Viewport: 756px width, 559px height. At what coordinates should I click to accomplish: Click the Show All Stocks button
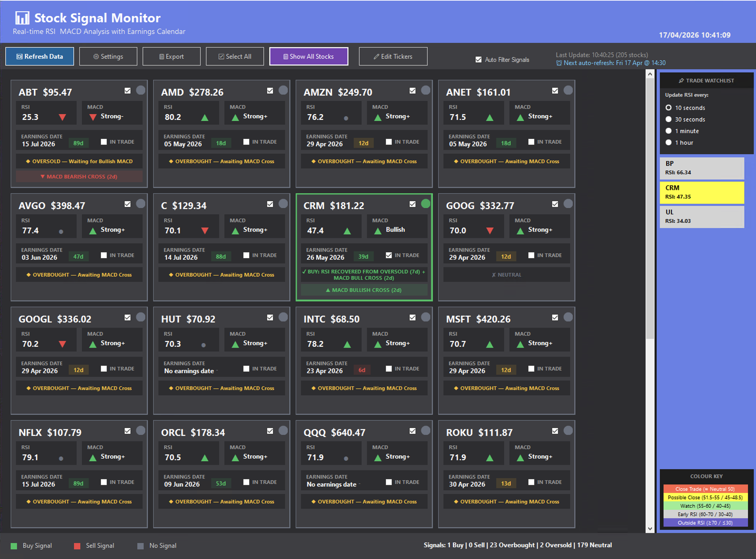coord(309,56)
